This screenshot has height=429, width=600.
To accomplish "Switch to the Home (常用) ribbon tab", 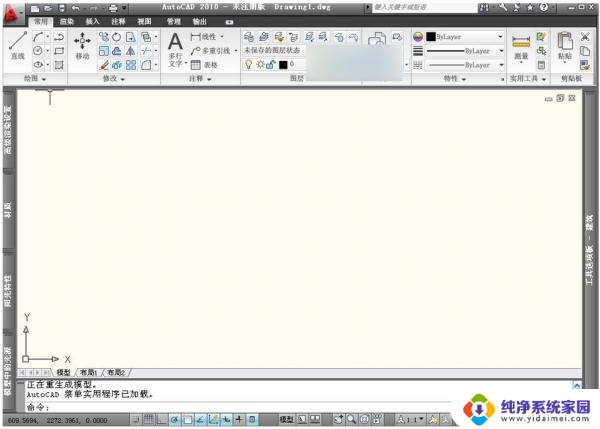I will coord(41,21).
